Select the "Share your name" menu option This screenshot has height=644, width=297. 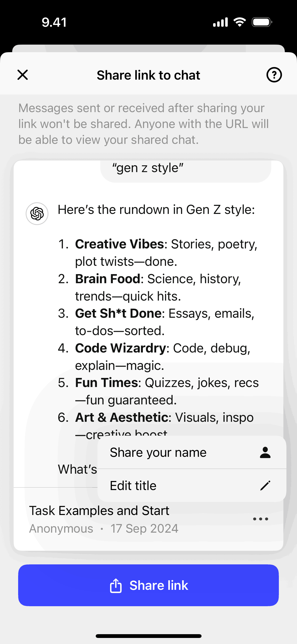pos(158,453)
